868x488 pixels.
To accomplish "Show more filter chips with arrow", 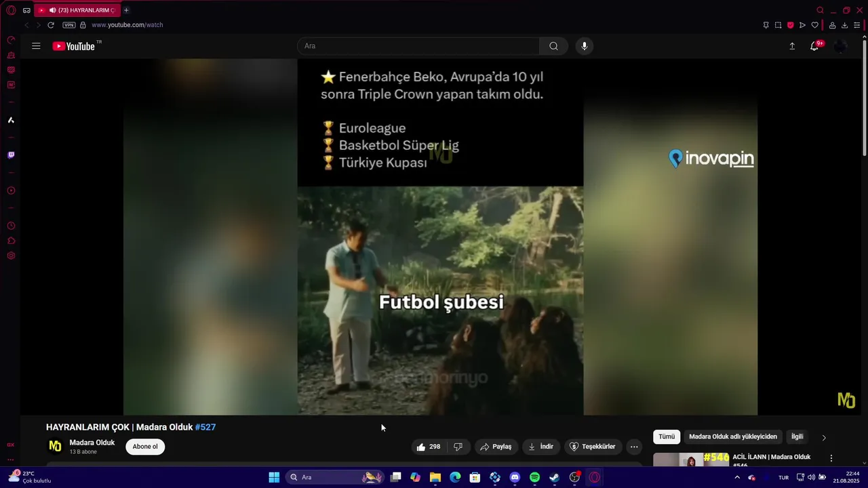I will point(824,437).
